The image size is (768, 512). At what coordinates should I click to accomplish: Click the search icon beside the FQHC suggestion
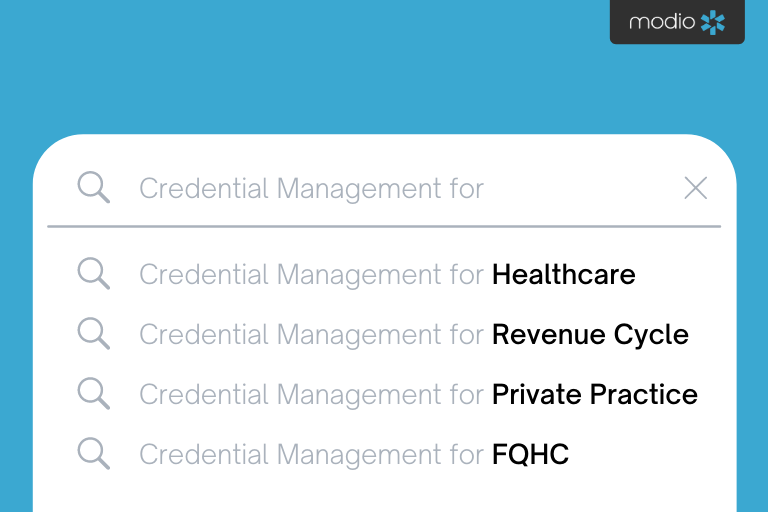94,453
